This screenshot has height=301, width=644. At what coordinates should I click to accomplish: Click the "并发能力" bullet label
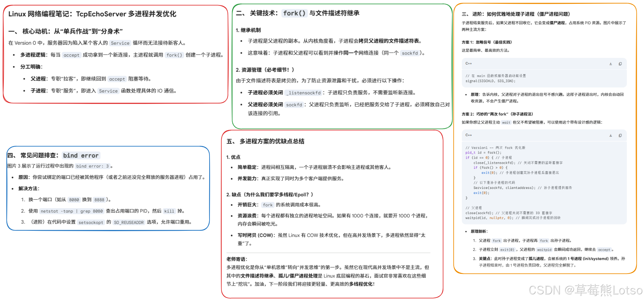(248, 179)
